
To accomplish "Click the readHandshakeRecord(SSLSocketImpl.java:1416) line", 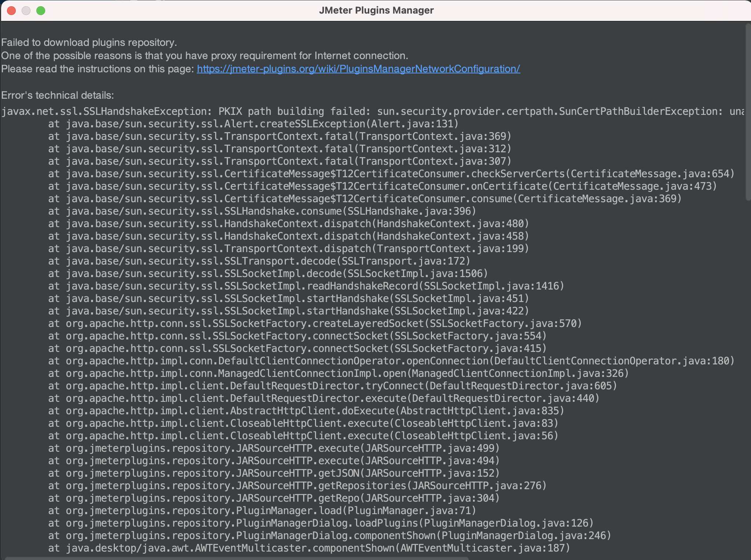I will click(306, 286).
